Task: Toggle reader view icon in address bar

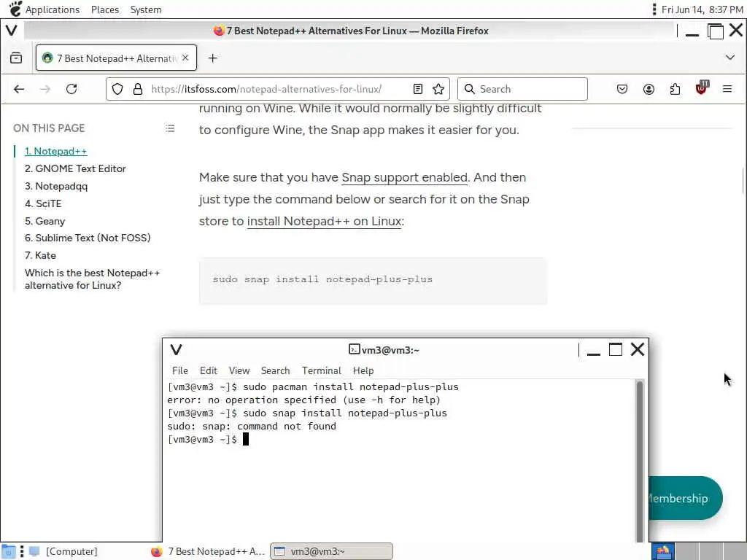Action: coord(418,89)
